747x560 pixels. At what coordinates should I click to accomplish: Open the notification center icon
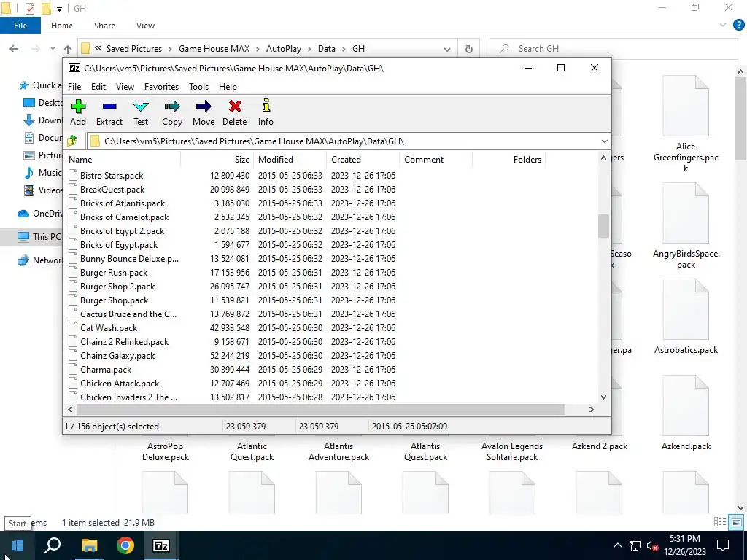[723, 545]
